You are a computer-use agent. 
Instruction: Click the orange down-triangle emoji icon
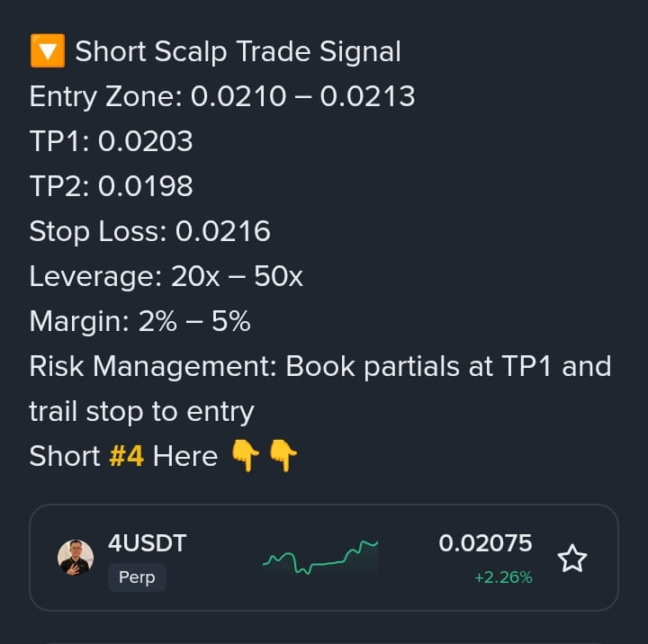pos(47,51)
